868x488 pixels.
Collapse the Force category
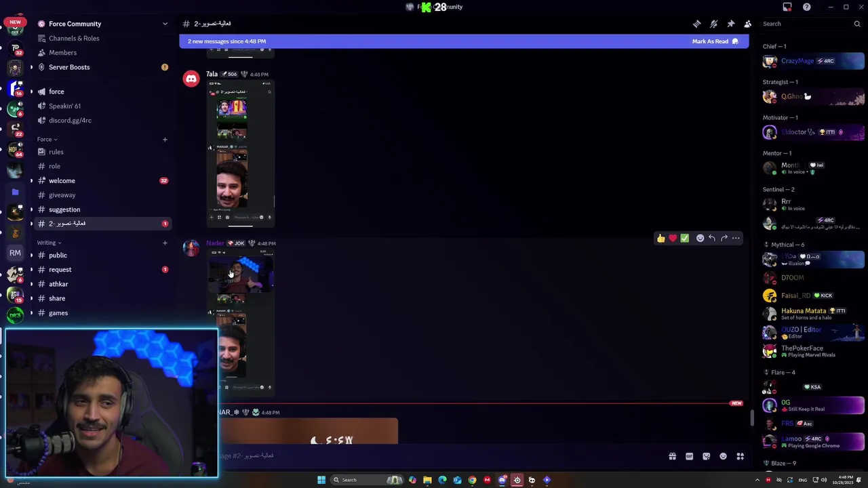(x=47, y=139)
